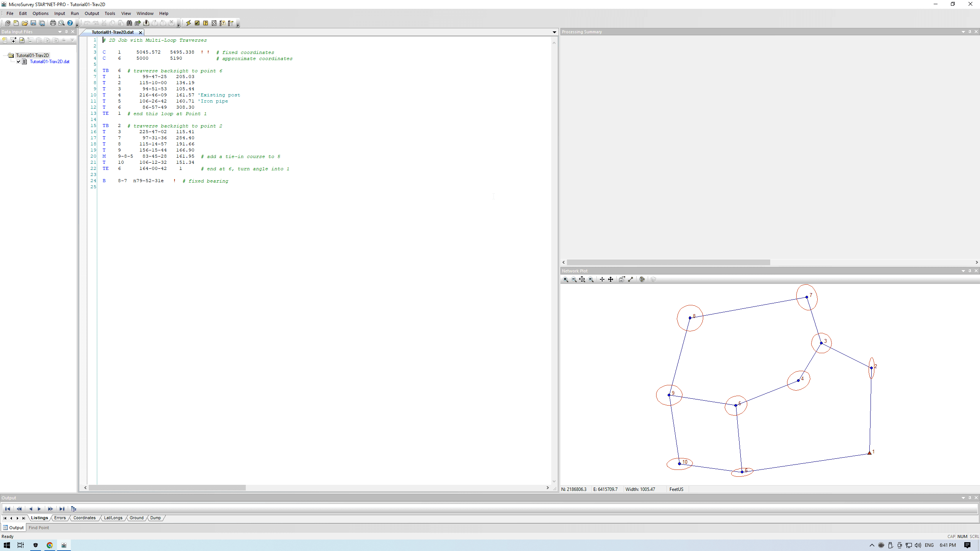Image resolution: width=980 pixels, height=551 pixels.
Task: Click the editor horizontal scrollbar thumb
Action: (x=167, y=487)
